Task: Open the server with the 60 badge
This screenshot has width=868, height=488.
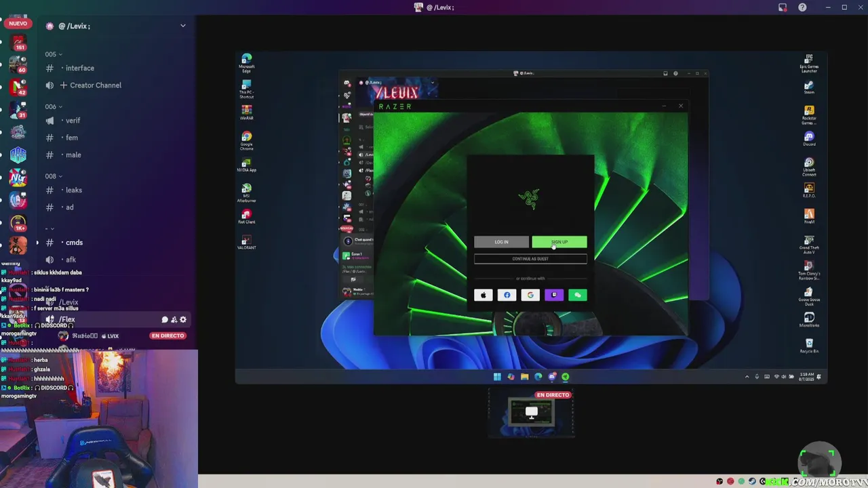Action: [18, 64]
